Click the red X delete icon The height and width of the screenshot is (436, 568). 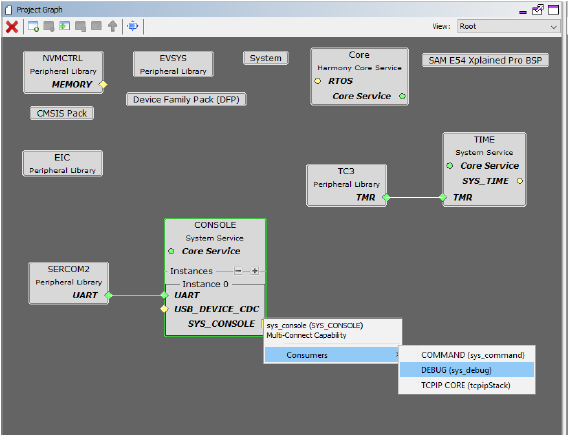12,26
